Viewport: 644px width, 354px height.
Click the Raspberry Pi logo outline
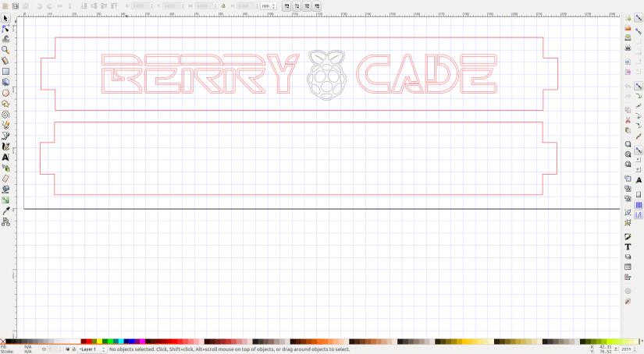click(327, 75)
